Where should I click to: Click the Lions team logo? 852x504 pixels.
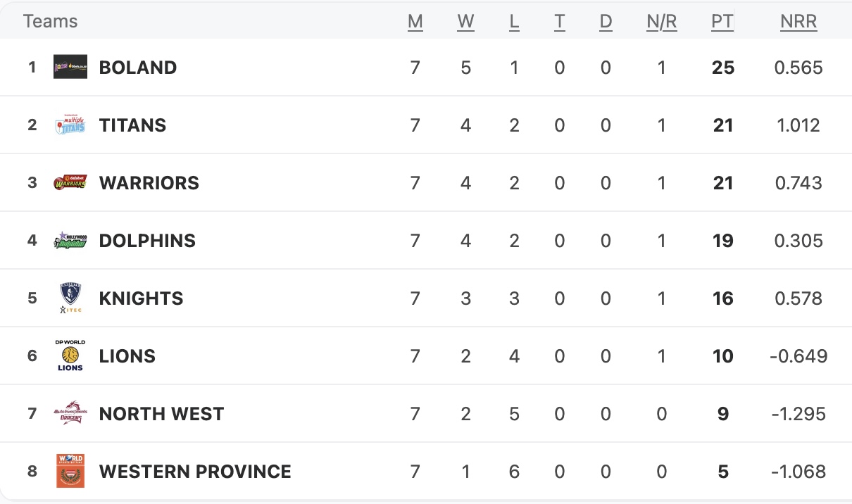pos(70,355)
